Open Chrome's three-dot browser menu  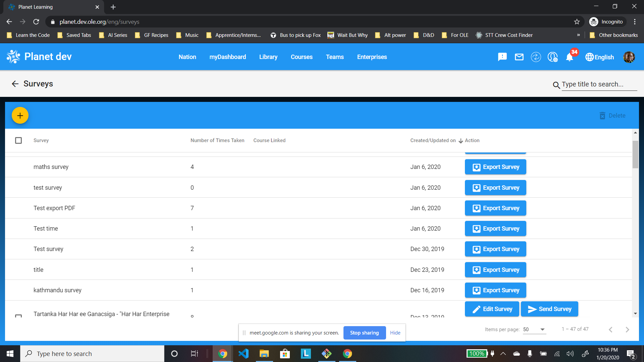point(635,21)
